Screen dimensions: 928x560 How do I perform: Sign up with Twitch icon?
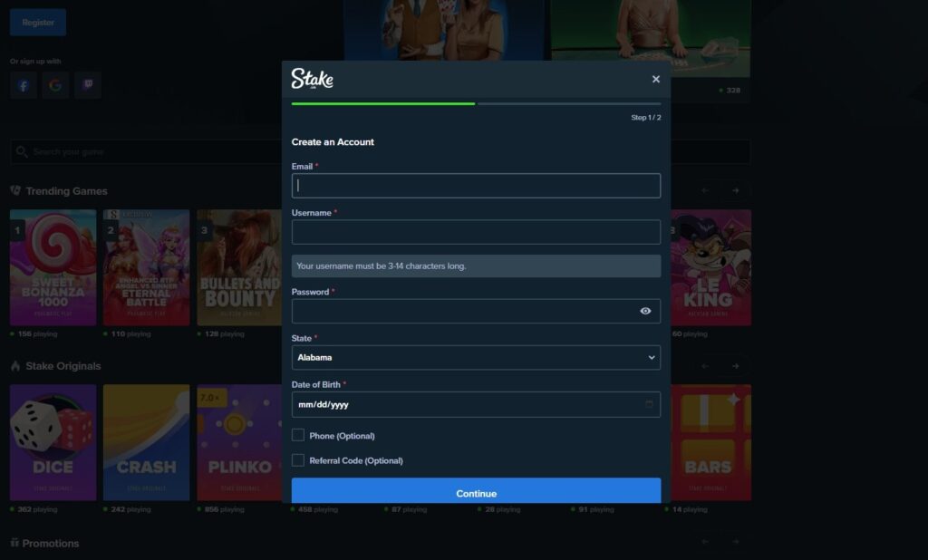click(88, 86)
